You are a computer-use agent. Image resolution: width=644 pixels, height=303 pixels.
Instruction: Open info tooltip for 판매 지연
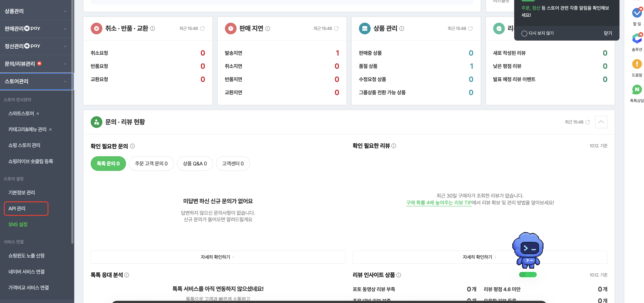pyautogui.click(x=268, y=29)
